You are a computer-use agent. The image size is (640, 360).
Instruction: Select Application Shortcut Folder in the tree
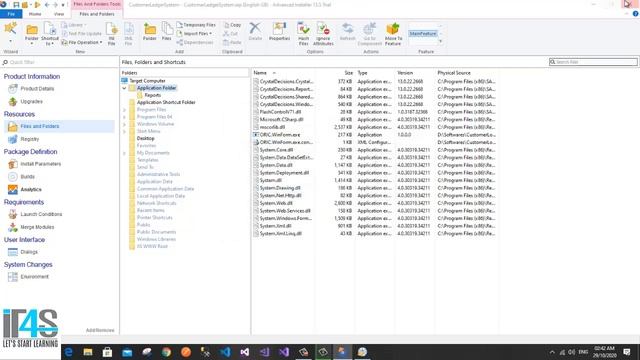pyautogui.click(x=166, y=102)
